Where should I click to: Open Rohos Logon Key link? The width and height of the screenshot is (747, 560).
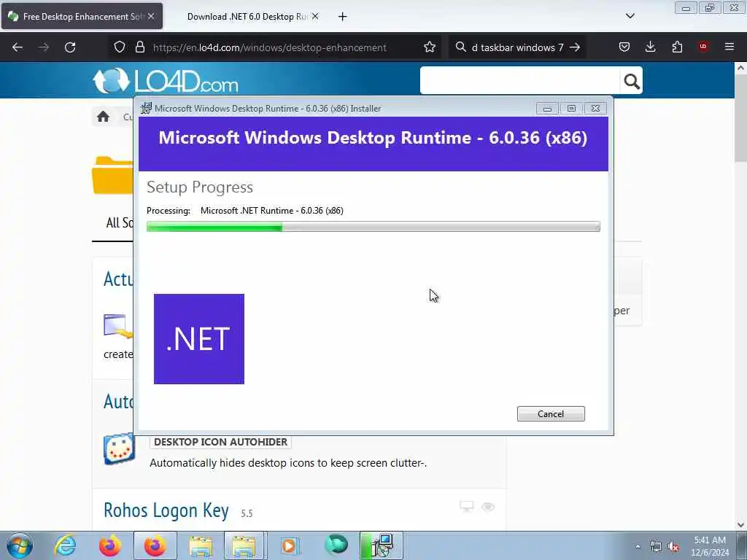pos(166,510)
